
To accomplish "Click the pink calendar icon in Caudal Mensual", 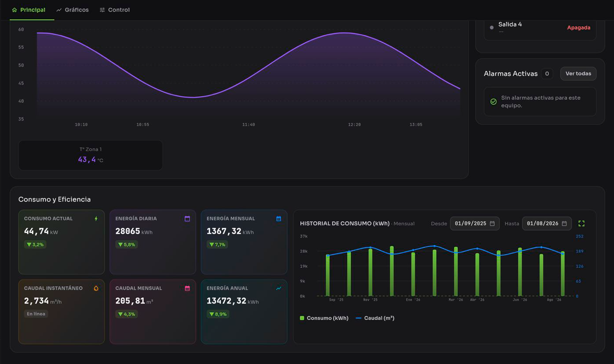I will coord(187,288).
